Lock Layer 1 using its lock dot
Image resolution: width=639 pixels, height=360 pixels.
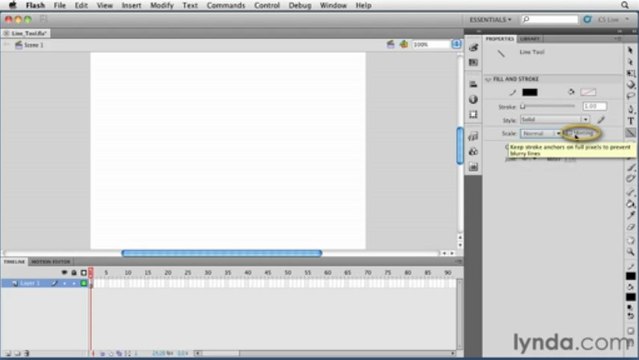click(x=74, y=283)
